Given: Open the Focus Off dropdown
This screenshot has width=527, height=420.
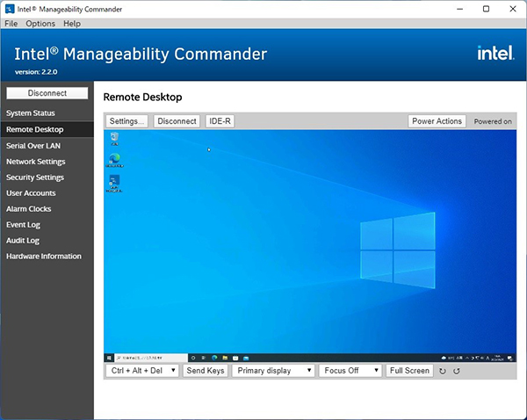Looking at the screenshot, I should [350, 371].
